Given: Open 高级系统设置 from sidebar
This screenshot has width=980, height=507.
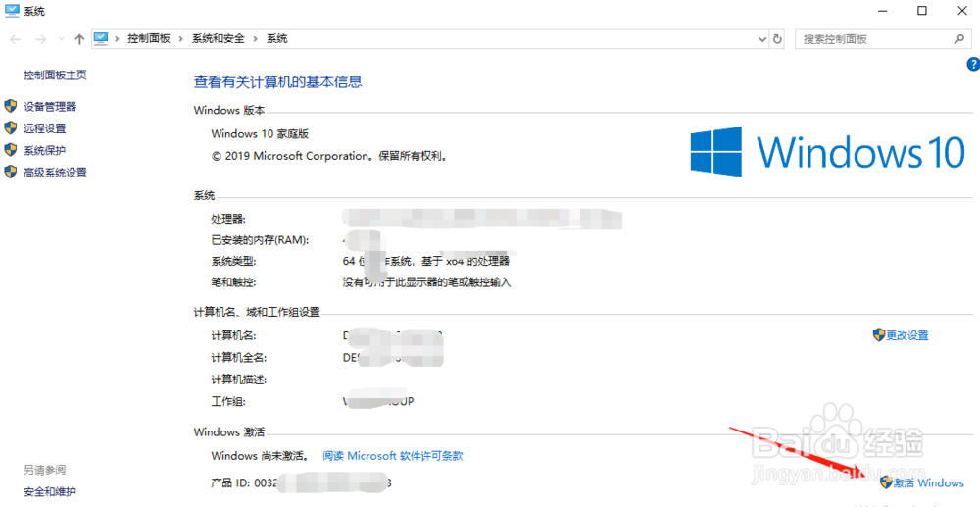Looking at the screenshot, I should point(55,172).
